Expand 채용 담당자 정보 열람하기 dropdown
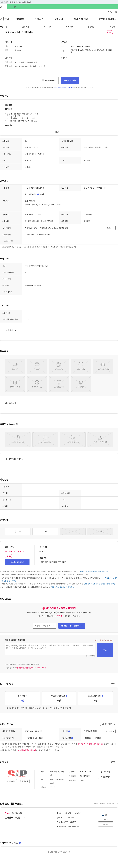This screenshot has height=868, width=118. 72,626
